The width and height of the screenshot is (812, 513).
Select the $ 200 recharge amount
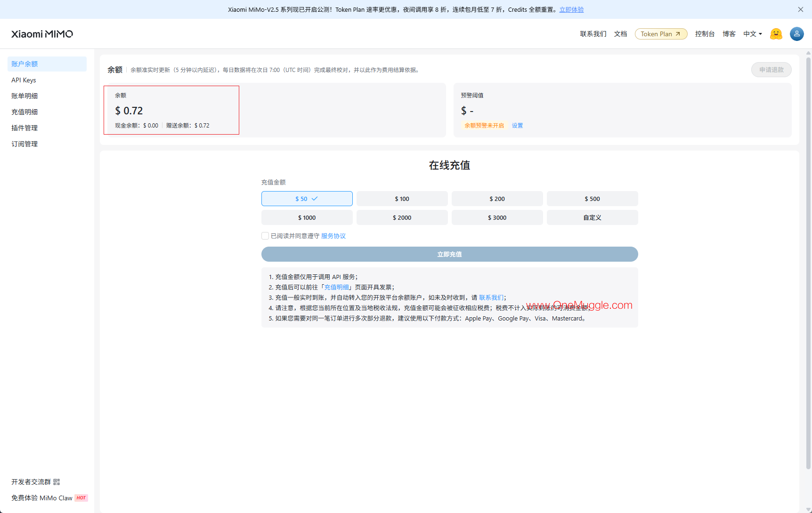pos(497,199)
